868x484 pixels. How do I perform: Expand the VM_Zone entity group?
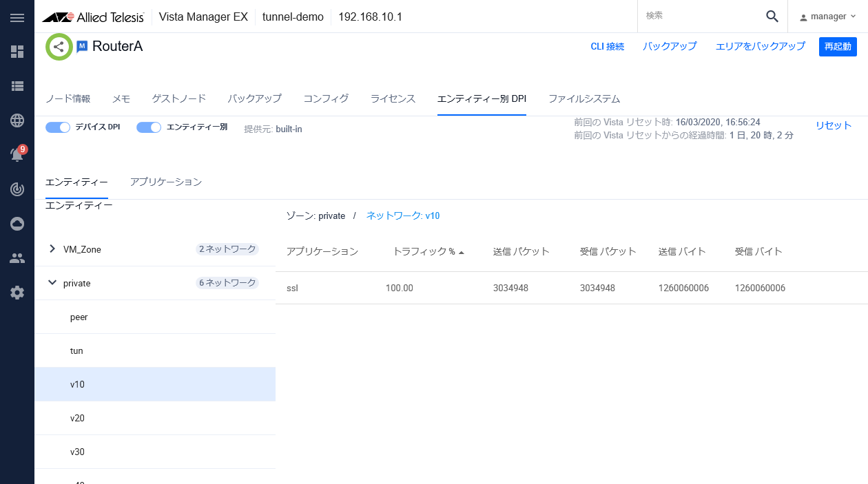tap(52, 249)
